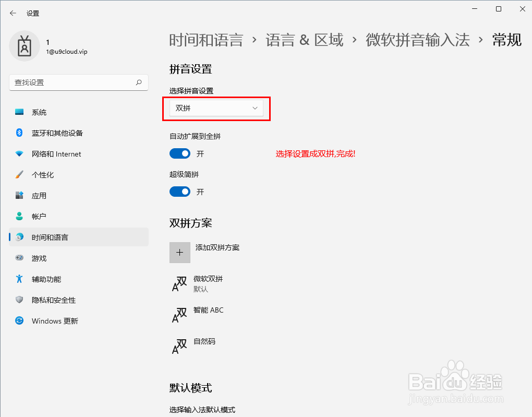Navigate to 时间和语言 breadcrumb
The image size is (532, 417).
click(x=207, y=40)
